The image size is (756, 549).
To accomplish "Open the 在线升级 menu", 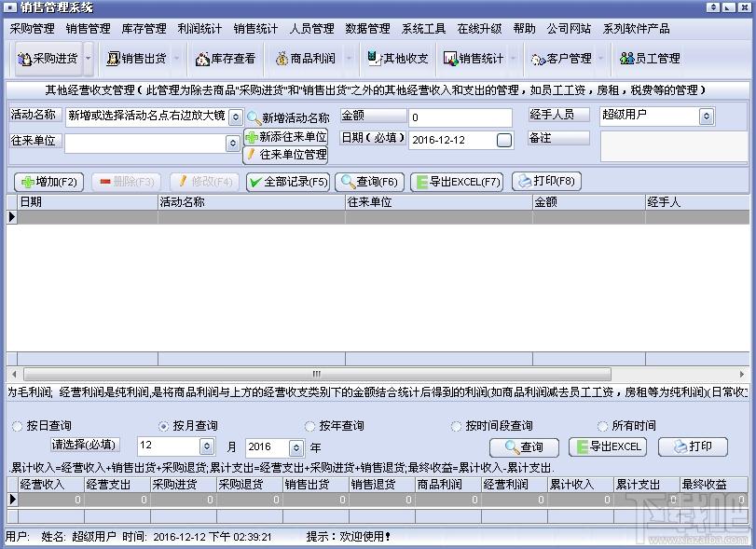I will coord(479,29).
